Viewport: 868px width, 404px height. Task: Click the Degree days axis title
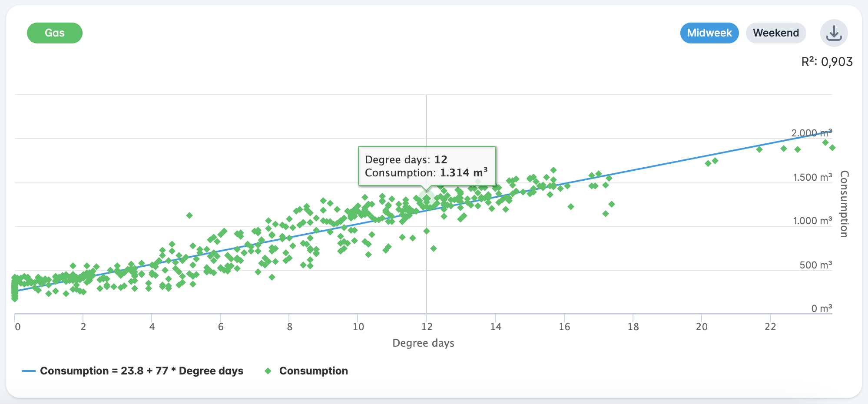pyautogui.click(x=423, y=343)
